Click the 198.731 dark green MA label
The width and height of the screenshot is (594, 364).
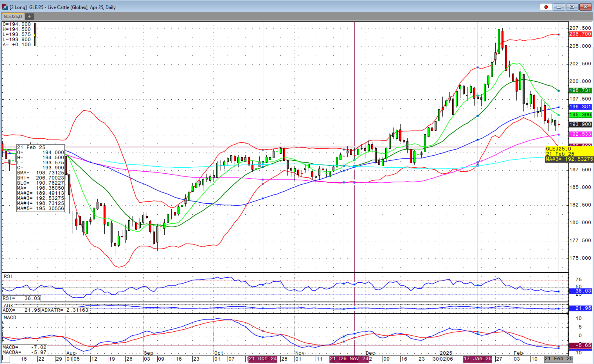point(580,90)
